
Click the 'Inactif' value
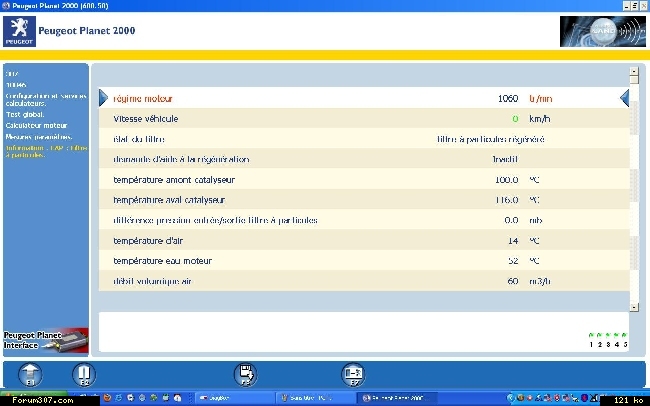tap(505, 159)
